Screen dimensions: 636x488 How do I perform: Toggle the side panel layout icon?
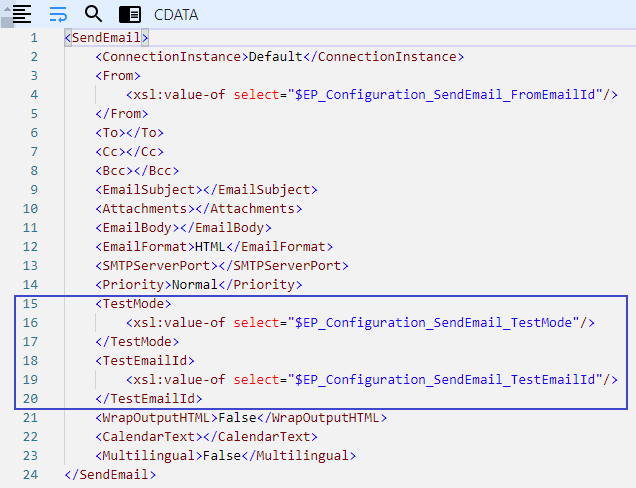tap(130, 15)
